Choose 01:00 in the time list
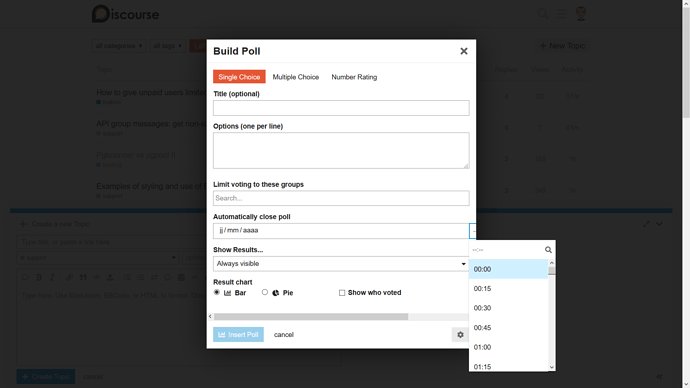 pyautogui.click(x=508, y=347)
